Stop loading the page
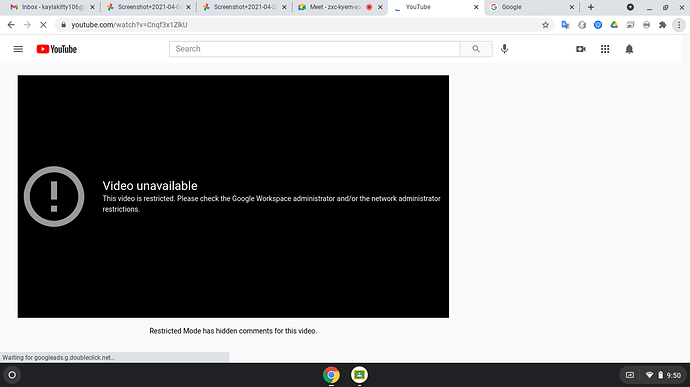 43,25
